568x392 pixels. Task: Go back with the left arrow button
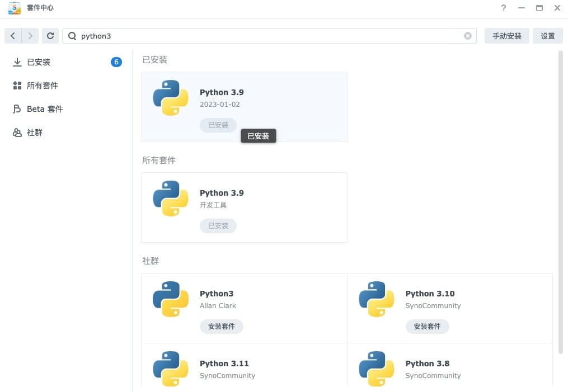point(13,36)
